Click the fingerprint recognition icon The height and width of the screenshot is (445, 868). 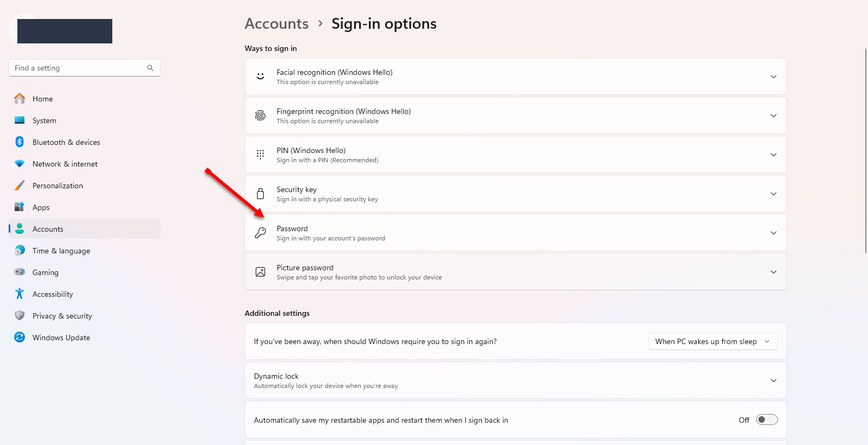point(260,115)
